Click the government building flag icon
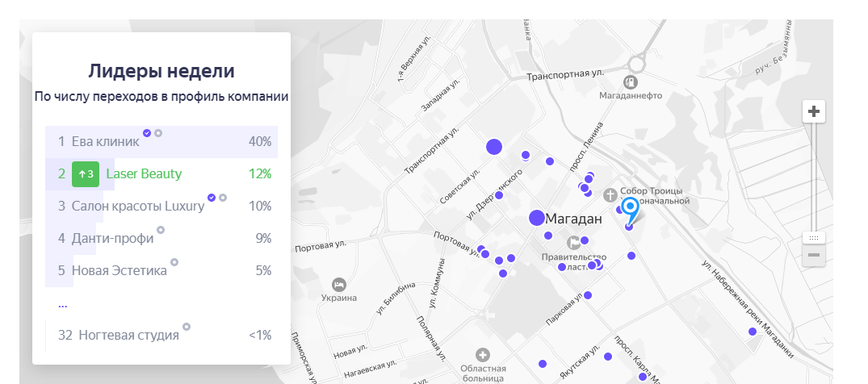 (575, 241)
